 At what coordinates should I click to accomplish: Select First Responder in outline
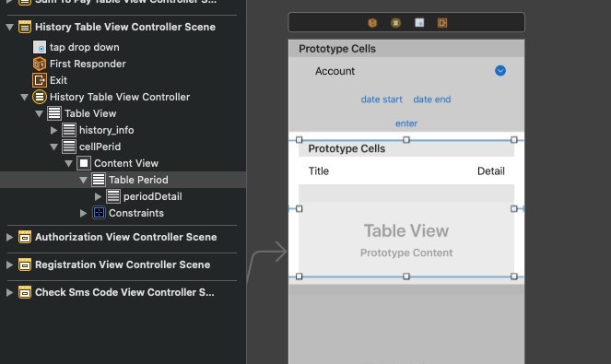[123, 64]
